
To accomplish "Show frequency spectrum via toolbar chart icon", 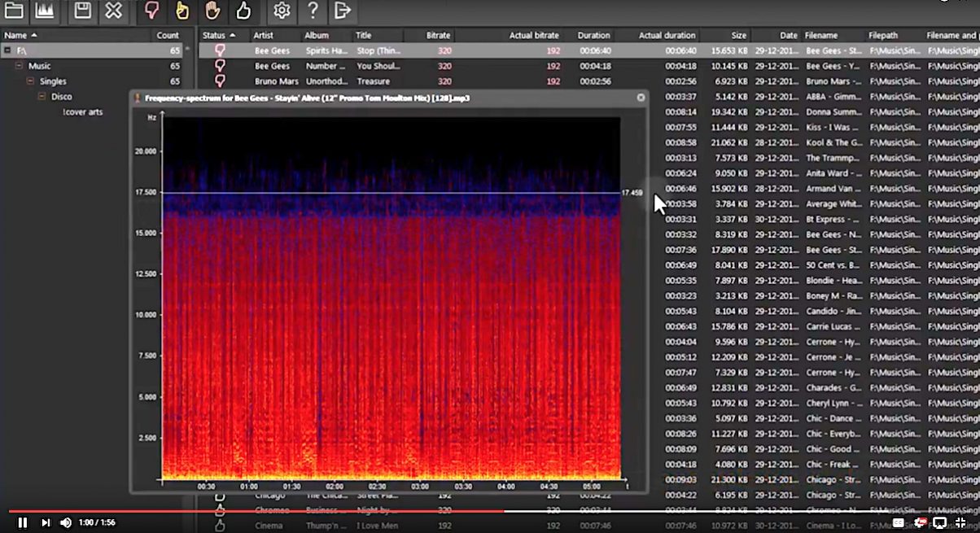I will 44,11.
